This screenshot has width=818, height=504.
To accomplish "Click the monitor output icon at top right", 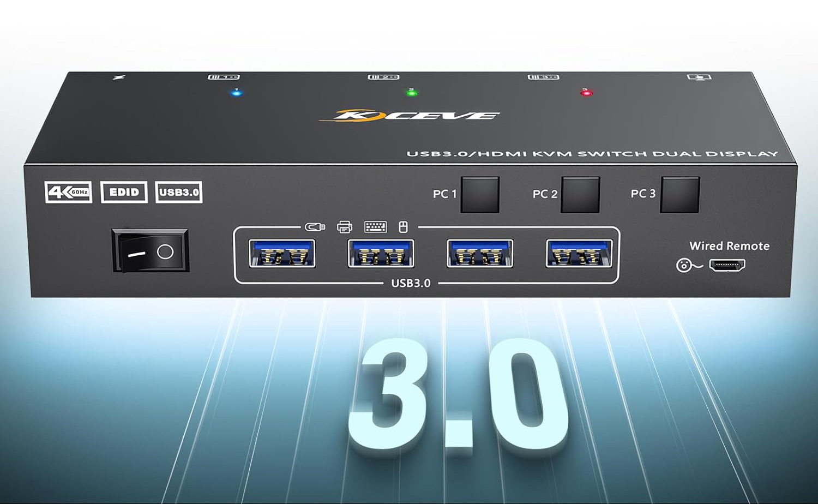I will (x=699, y=77).
